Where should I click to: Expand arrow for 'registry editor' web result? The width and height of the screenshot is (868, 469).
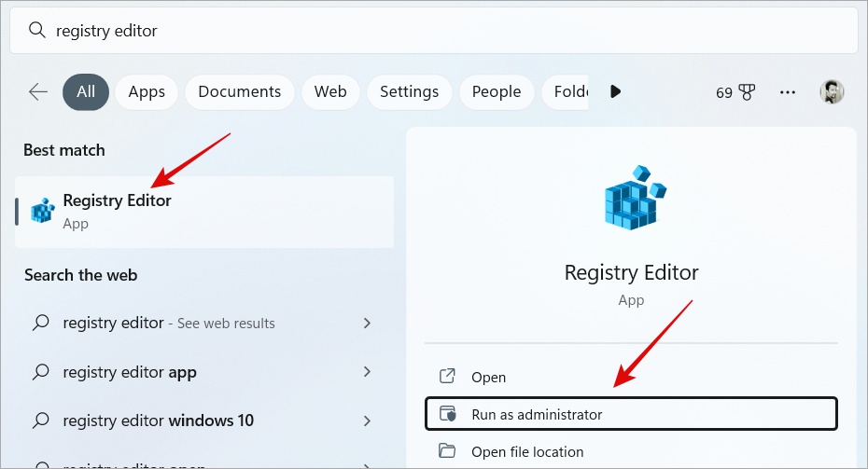coord(367,323)
